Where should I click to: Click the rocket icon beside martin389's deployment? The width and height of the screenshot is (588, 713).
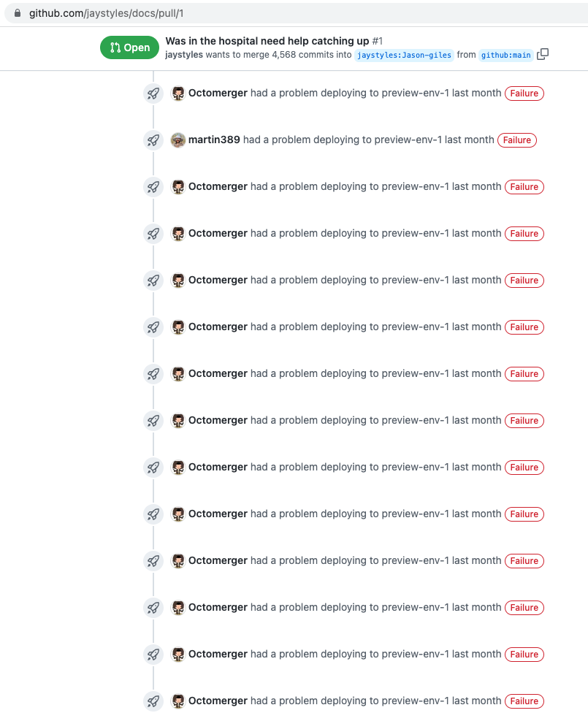point(153,140)
